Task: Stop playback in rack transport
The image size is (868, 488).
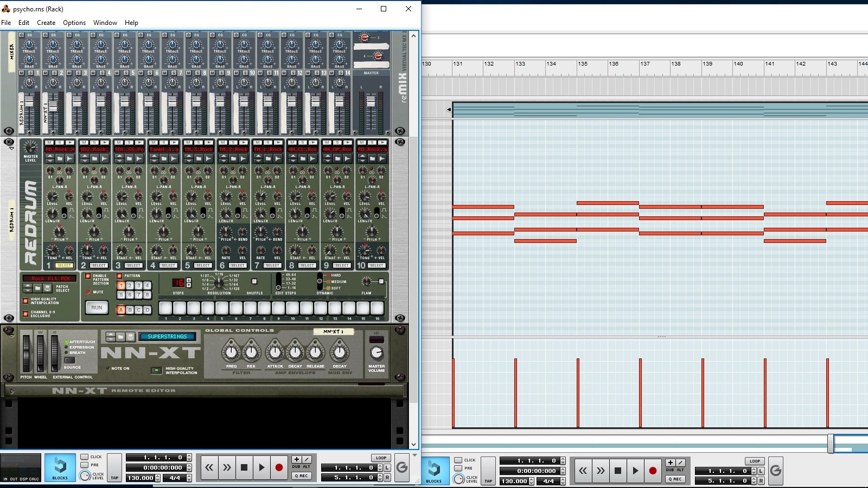Action: 244,467
